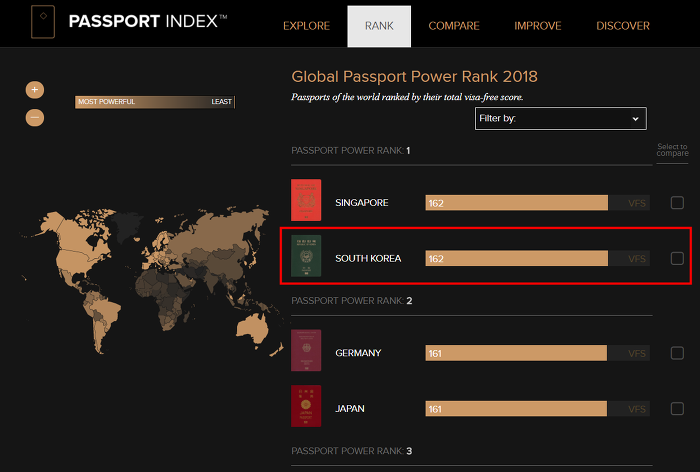The width and height of the screenshot is (700, 472).
Task: Click the Passport Index logo icon
Action: pos(43,21)
